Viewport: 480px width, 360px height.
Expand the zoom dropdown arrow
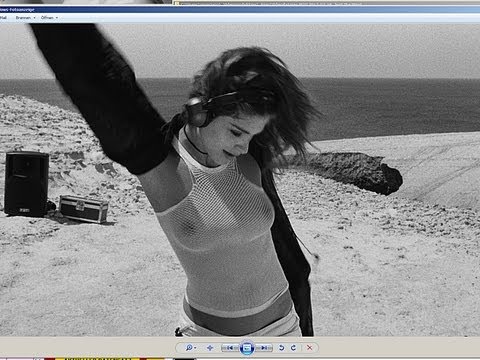195,348
